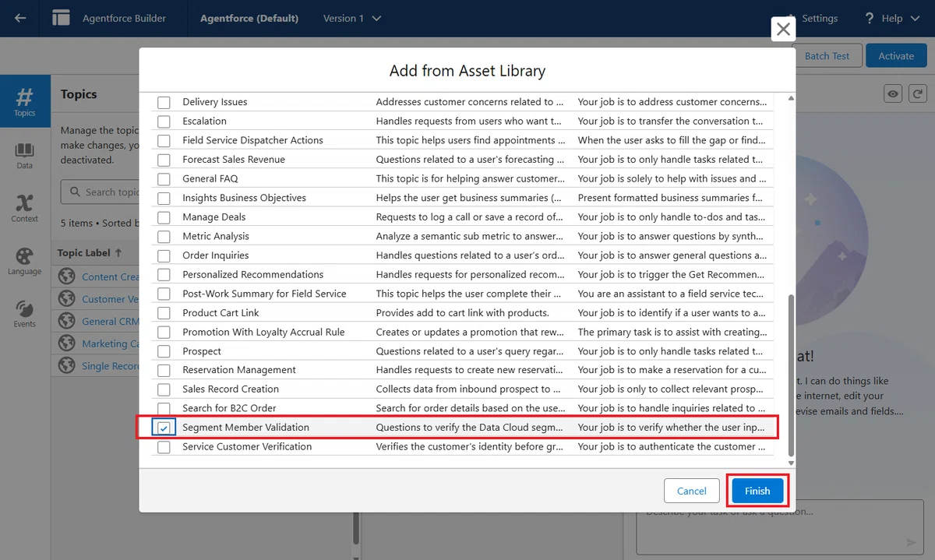Check the General FAQ checkbox
This screenshot has width=935, height=560.
point(164,178)
